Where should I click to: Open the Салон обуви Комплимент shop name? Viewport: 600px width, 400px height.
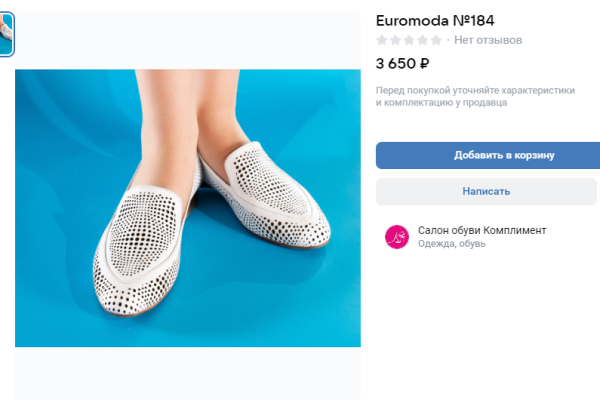pos(482,230)
